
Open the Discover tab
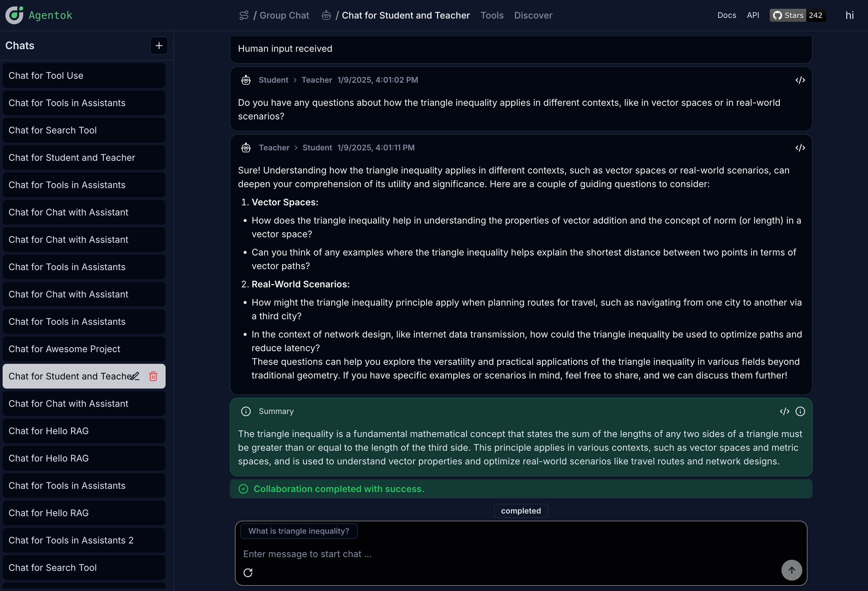coord(533,15)
